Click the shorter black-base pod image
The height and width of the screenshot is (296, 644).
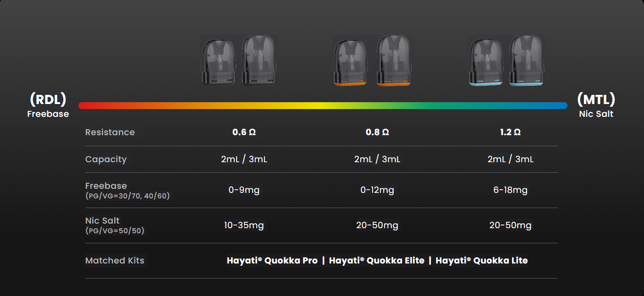(x=218, y=62)
